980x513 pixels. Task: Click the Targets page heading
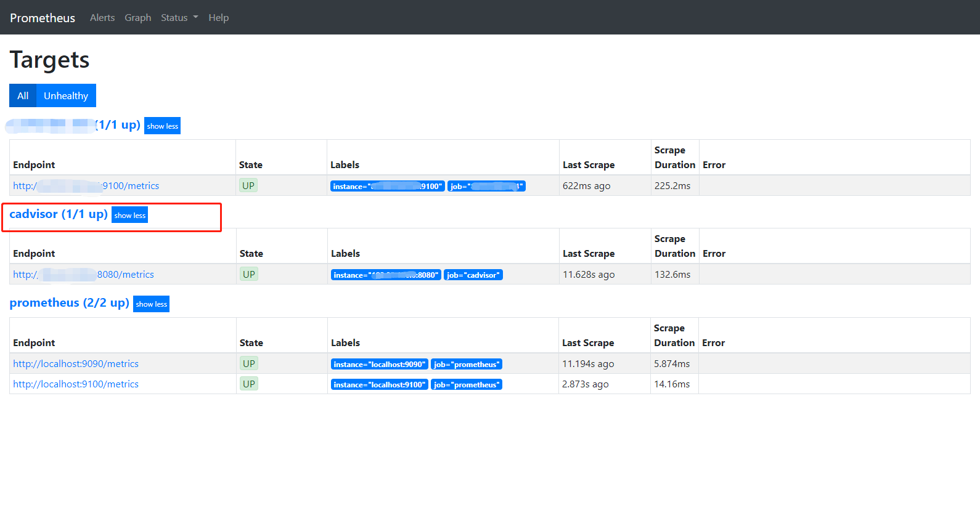(x=49, y=60)
